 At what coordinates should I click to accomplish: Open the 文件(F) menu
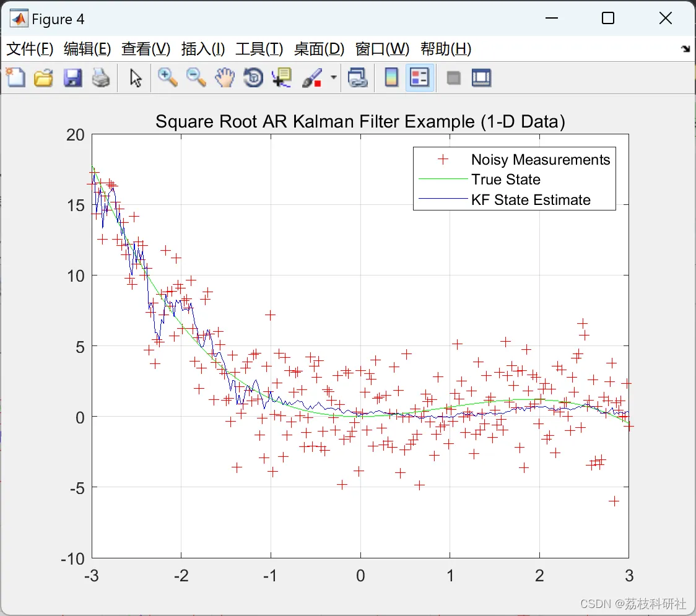coord(30,49)
